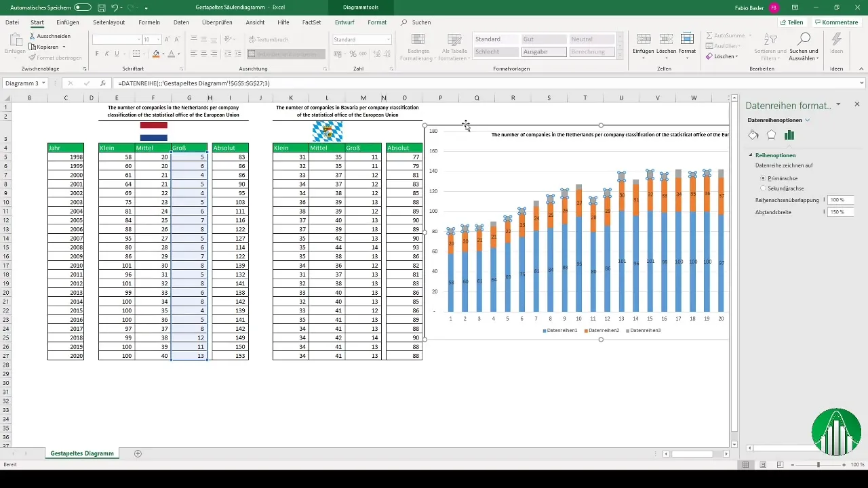Select the Sekundärachse radio button
Viewport: 868px width, 488px height.
pos(763,188)
